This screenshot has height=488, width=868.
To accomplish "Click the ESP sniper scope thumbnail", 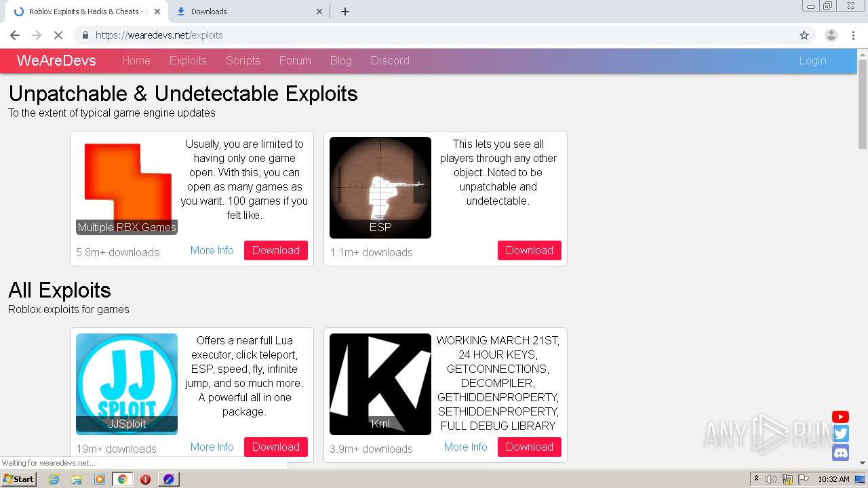I will pyautogui.click(x=380, y=188).
